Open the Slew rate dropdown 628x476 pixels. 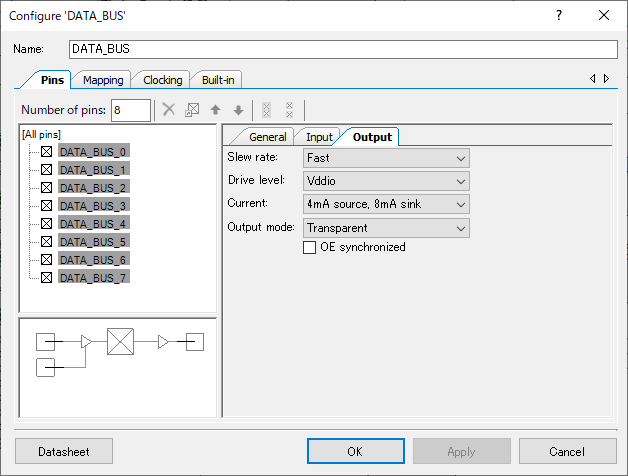[386, 158]
